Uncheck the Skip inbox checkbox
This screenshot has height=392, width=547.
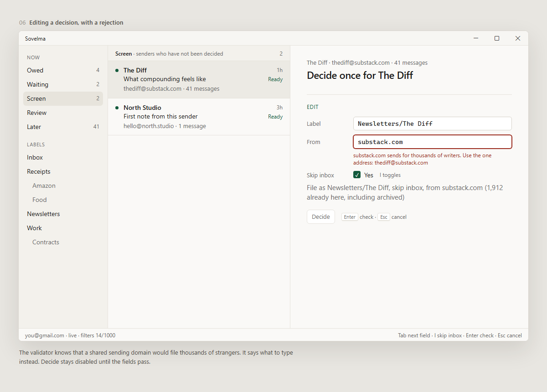pyautogui.click(x=357, y=175)
